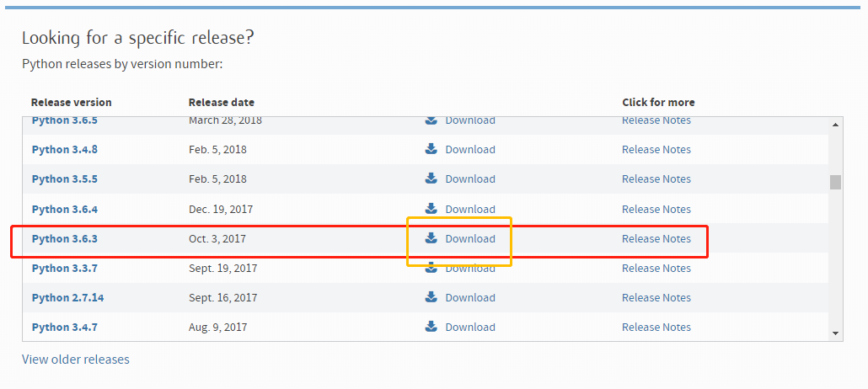This screenshot has width=868, height=389.
Task: Click the release list scrollbar down arrow
Action: [x=835, y=333]
